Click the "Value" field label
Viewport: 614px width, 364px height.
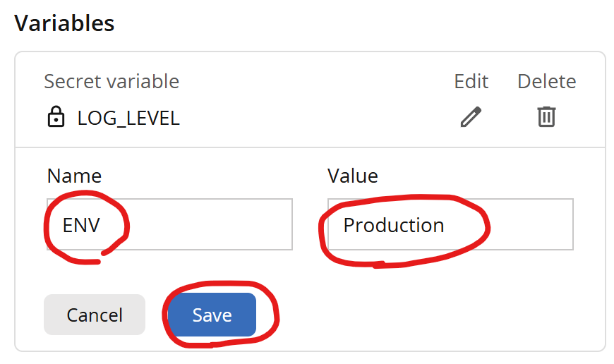tap(352, 176)
